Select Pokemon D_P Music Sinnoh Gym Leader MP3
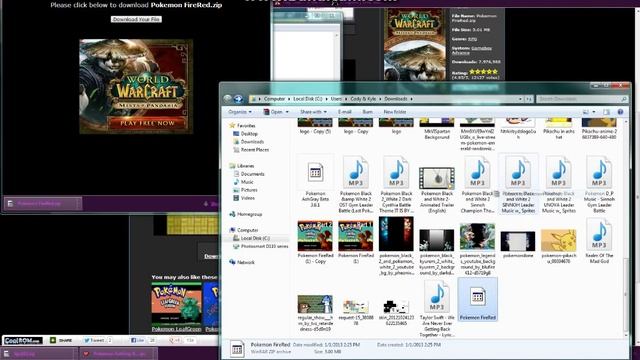Screen dimensions: 640x360 [599, 184]
